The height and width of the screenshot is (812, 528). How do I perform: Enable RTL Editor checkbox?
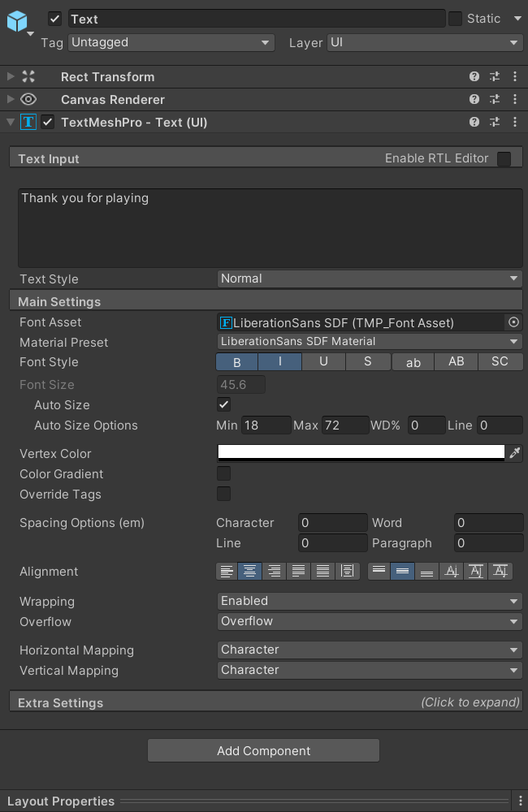(x=504, y=158)
